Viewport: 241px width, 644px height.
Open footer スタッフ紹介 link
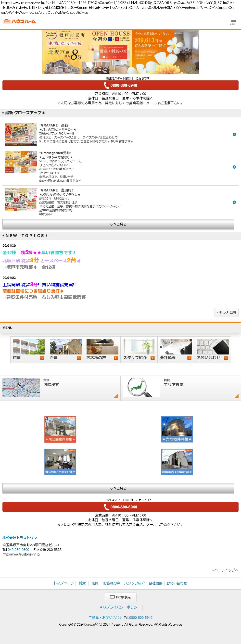[135, 583]
